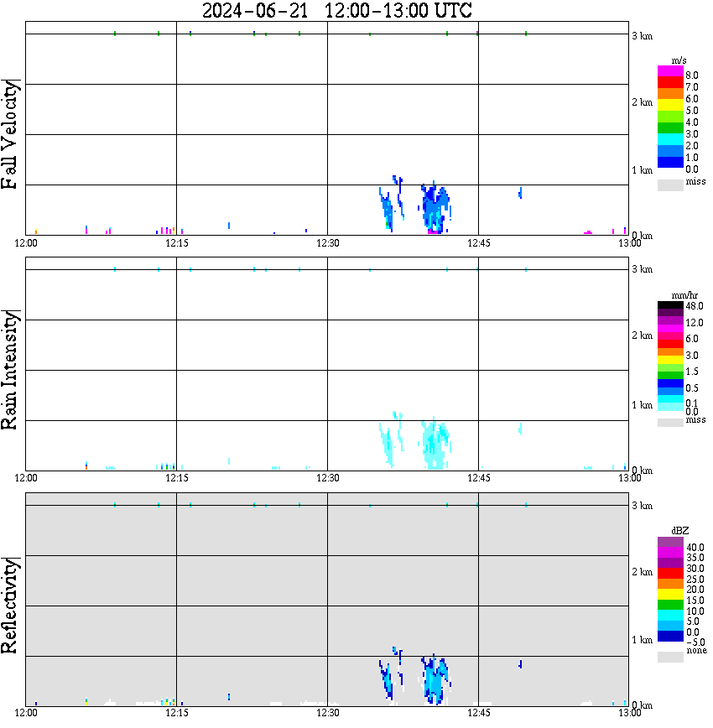
Task: Click the '12:30' time tick under the Fall Velocity panel
Action: coord(328,243)
